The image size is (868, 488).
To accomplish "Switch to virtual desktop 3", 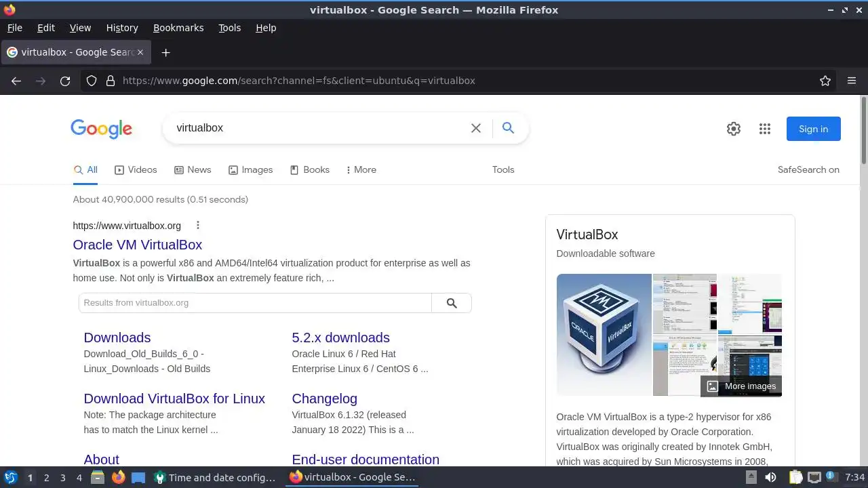I will (62, 478).
